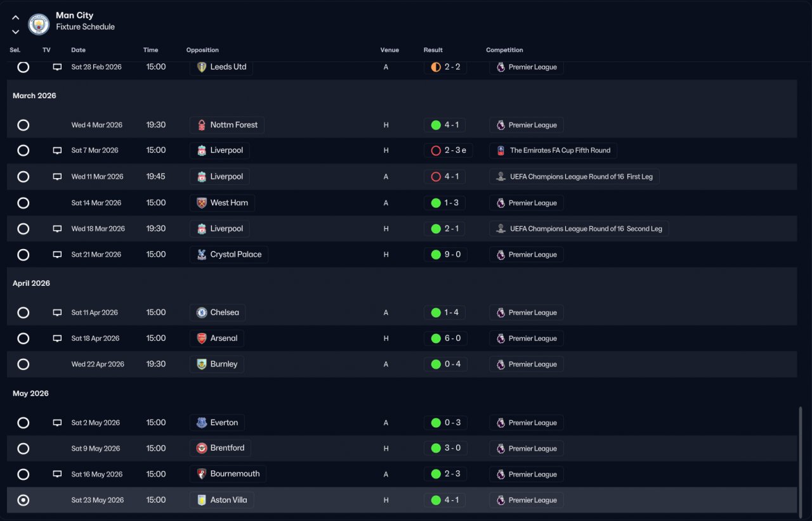
Task: Select the Burnley fixture radio button
Action: 23,364
